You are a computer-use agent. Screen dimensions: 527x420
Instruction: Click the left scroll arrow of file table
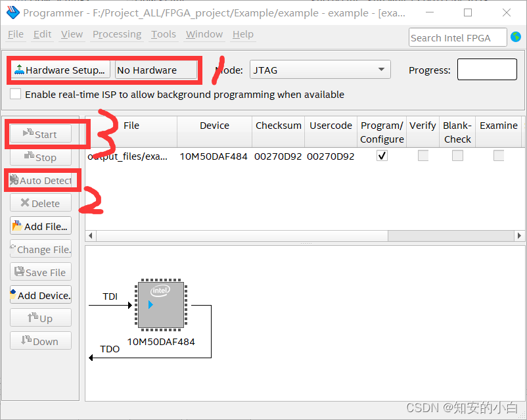click(91, 236)
